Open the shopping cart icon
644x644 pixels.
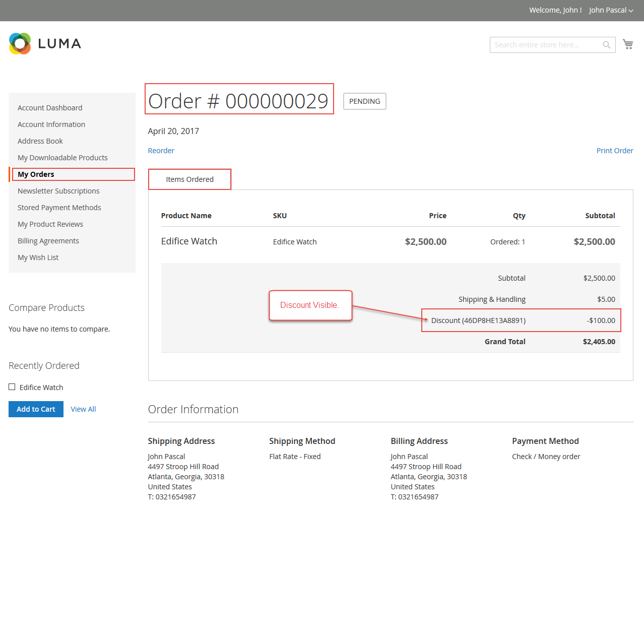[628, 44]
